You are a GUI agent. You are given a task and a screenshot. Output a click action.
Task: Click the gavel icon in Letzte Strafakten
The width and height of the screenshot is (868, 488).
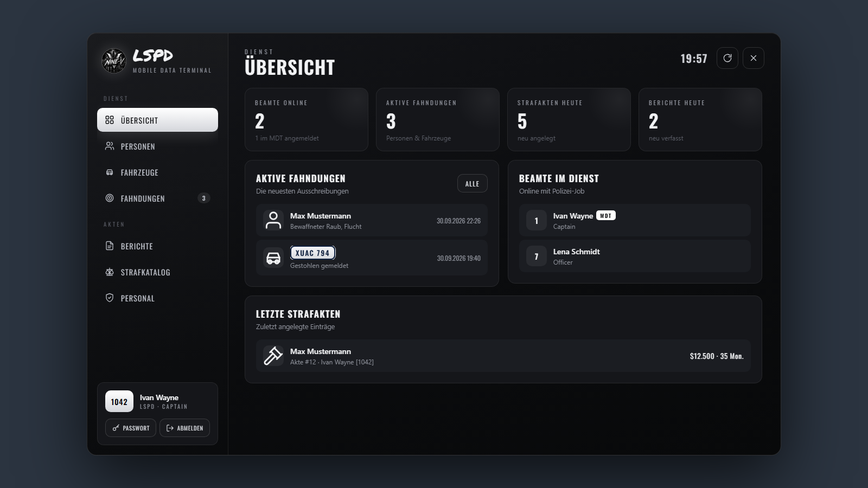[273, 356]
